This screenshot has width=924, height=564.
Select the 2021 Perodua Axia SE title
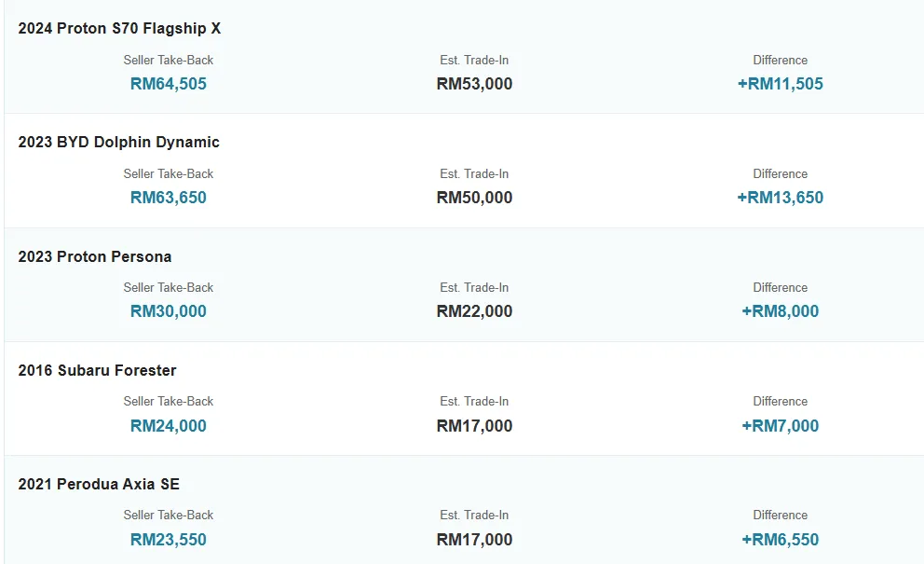[x=99, y=485]
